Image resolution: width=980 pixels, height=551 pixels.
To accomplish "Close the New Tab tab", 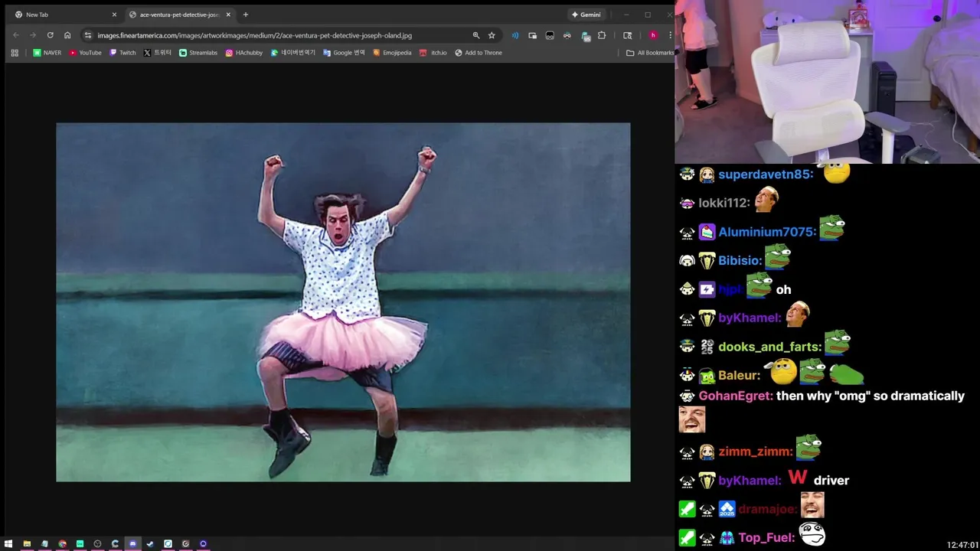I will [x=114, y=15].
